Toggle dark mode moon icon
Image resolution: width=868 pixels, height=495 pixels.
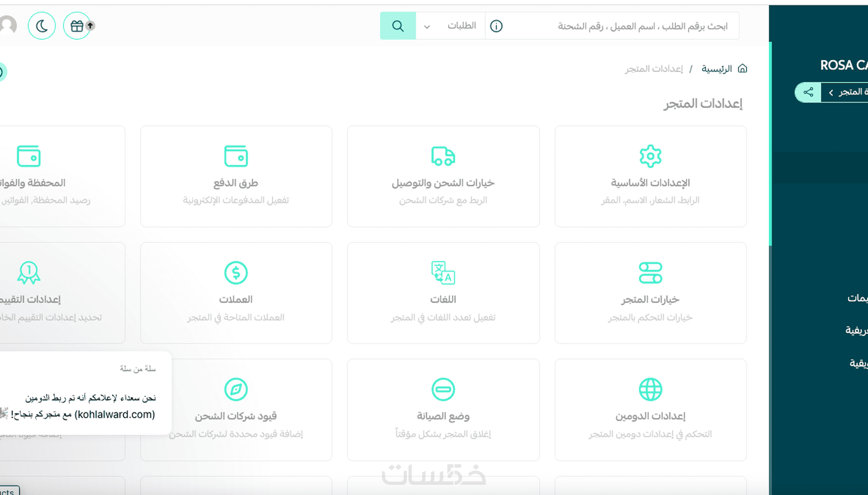click(x=42, y=26)
